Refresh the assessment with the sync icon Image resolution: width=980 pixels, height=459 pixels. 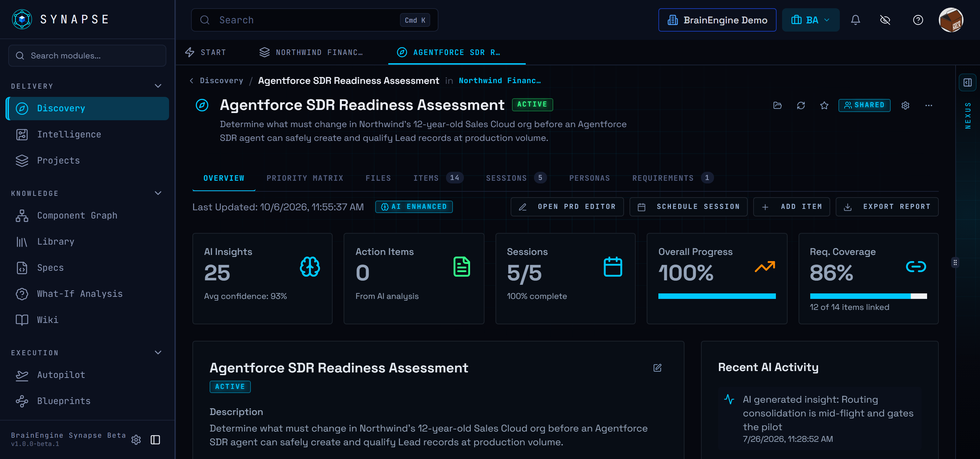click(x=801, y=105)
